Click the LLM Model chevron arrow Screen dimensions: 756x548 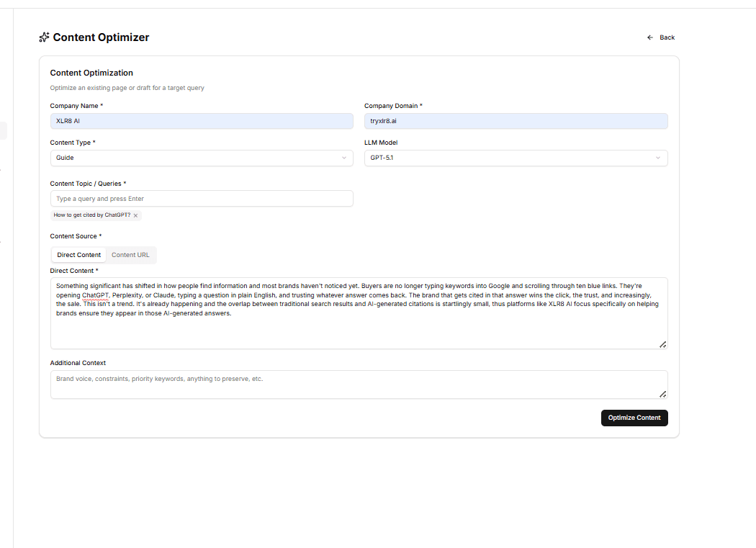[658, 158]
